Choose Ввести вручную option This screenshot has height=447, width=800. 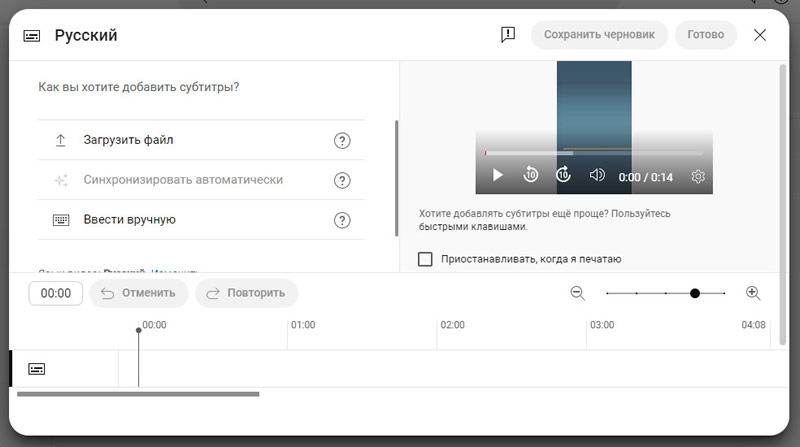202,219
